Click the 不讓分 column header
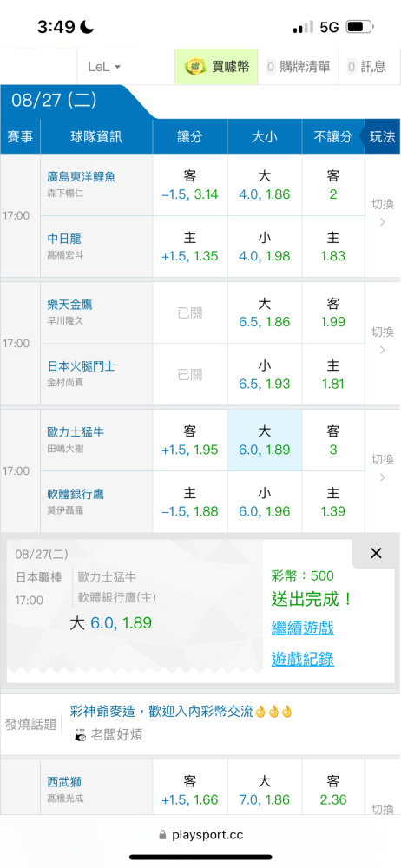The height and width of the screenshot is (868, 401). 333,137
